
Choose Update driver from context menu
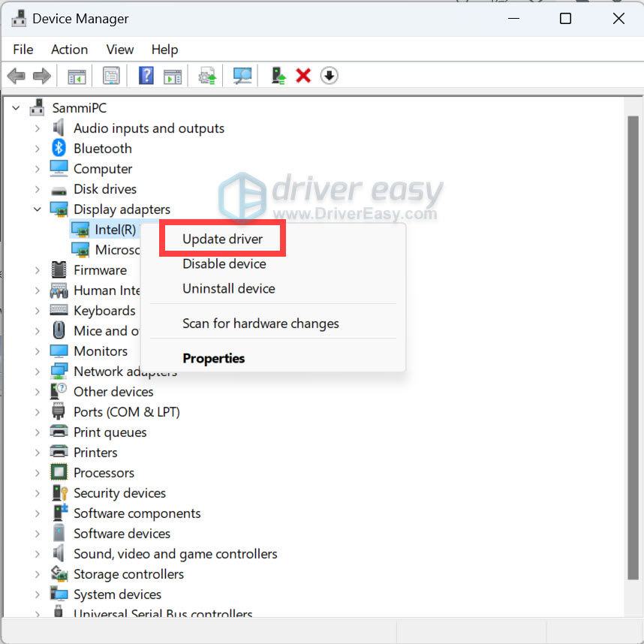pyautogui.click(x=222, y=239)
